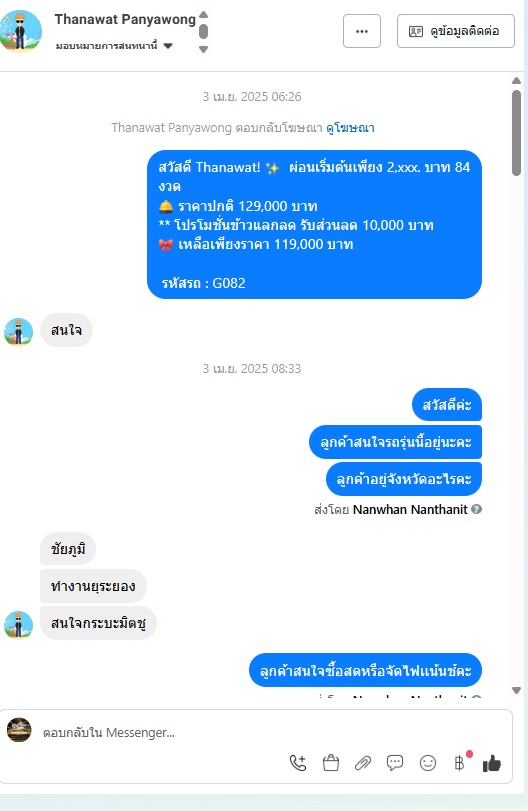
Task: Open the ดูโฆษณา ad link
Action: [350, 128]
